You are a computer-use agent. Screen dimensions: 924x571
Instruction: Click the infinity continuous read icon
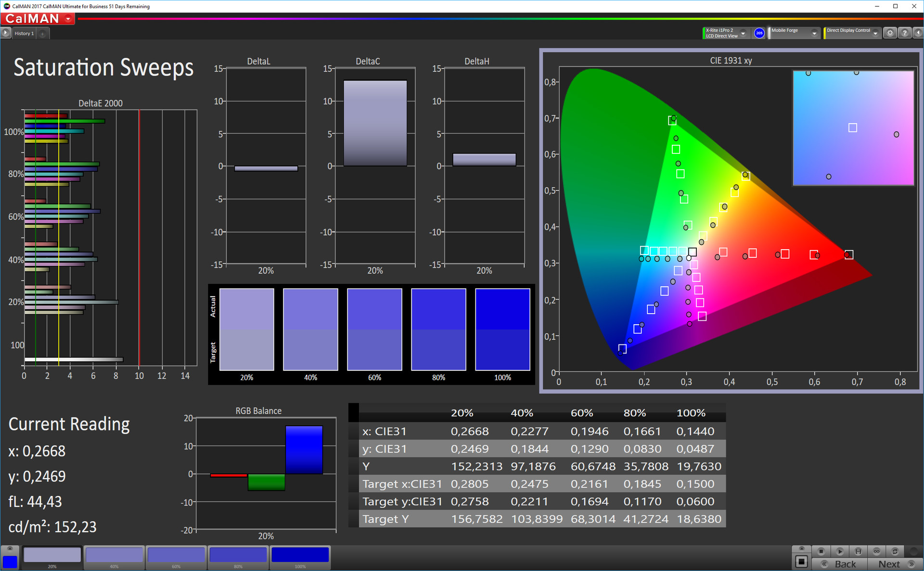pos(876,551)
